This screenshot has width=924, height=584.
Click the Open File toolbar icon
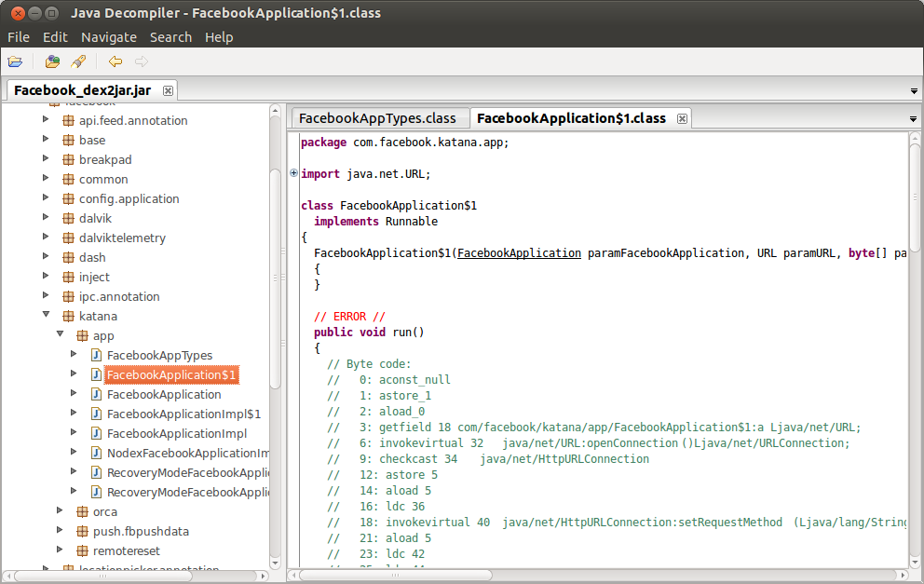[x=16, y=61]
